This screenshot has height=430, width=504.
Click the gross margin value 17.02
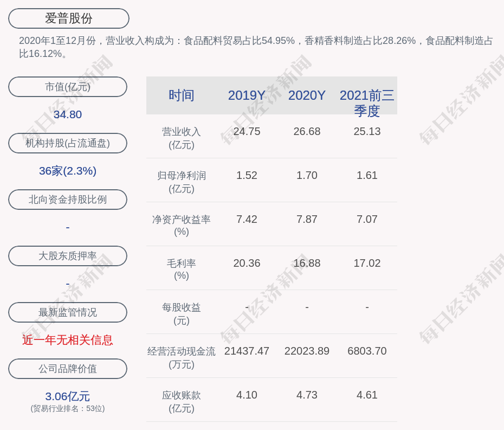coord(367,263)
